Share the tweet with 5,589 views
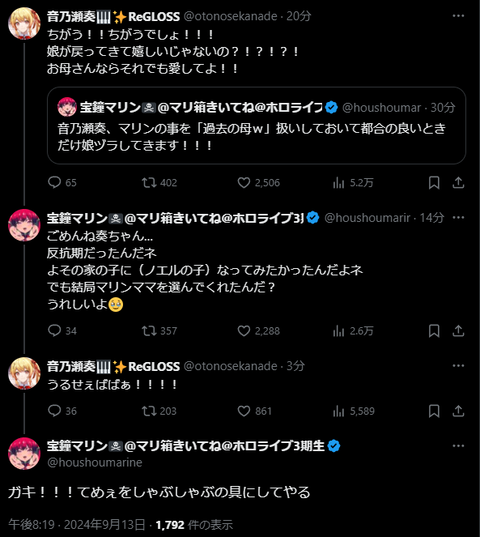Viewport: 480px width, 537px height. coord(458,411)
